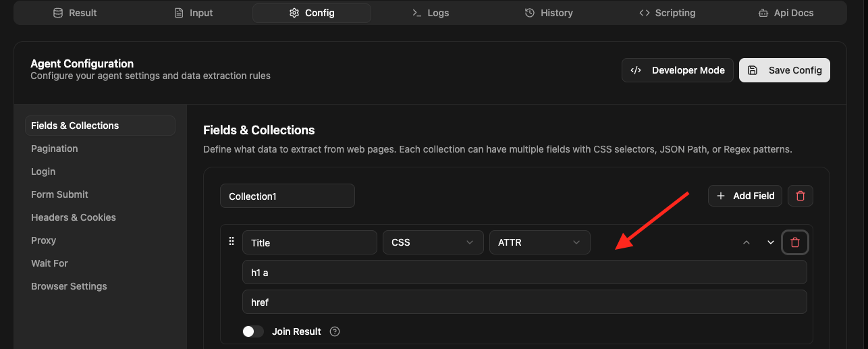Open the ATTR extraction type dropdown
The width and height of the screenshot is (868, 349).
tap(539, 242)
